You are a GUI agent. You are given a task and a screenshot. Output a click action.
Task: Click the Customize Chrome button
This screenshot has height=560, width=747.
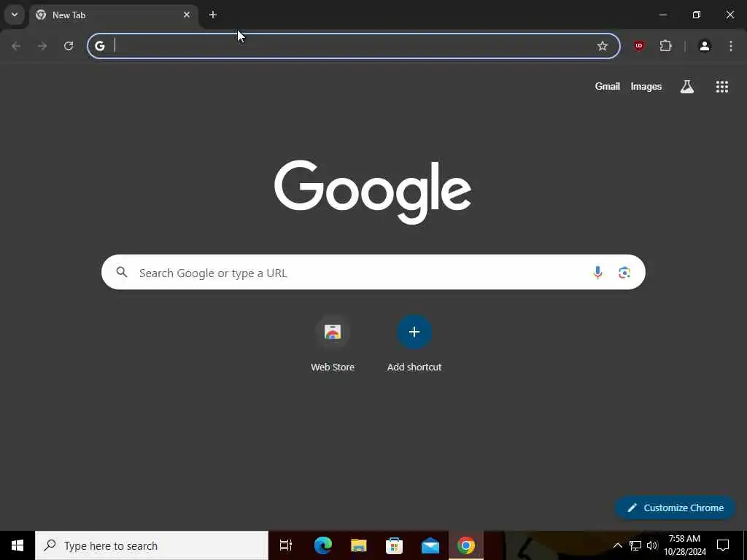675,507
